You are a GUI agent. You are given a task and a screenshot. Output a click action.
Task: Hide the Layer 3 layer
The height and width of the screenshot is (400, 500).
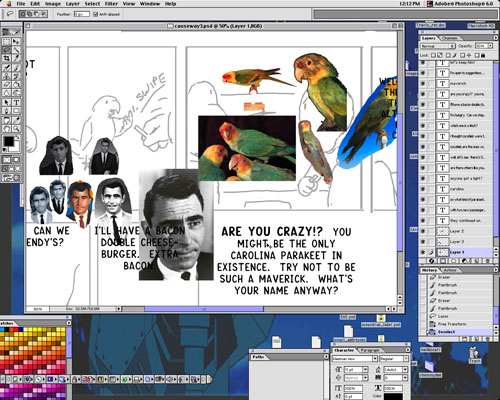[423, 242]
